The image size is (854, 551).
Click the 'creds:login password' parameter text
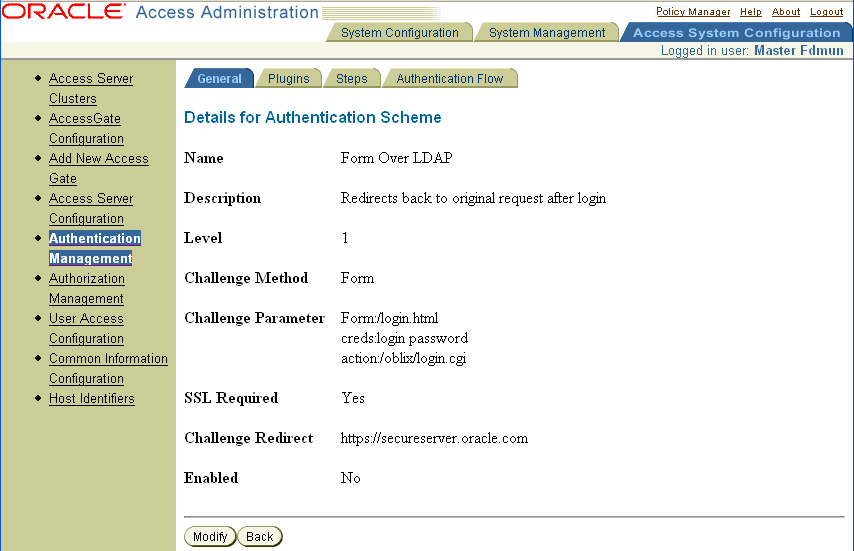pyautogui.click(x=404, y=338)
